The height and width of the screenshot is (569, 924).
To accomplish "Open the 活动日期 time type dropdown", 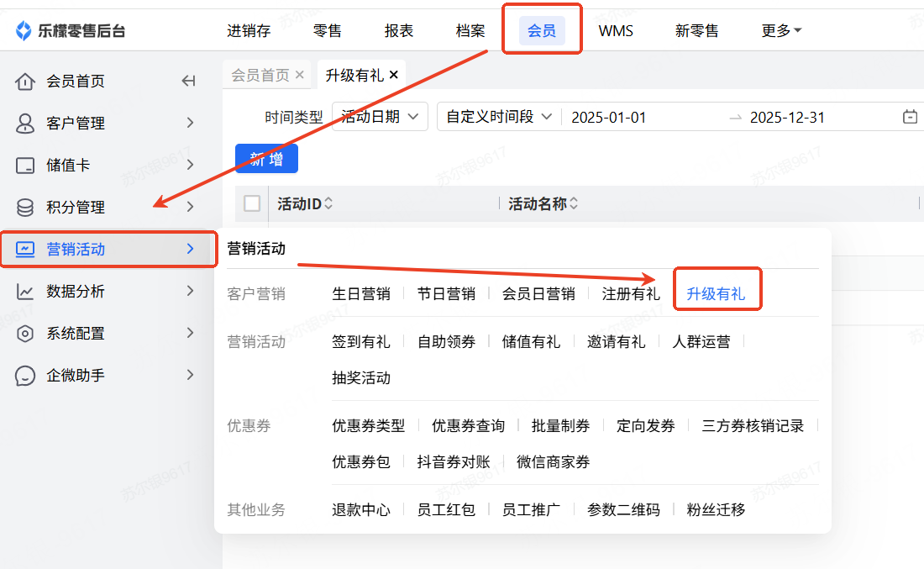I will (380, 116).
